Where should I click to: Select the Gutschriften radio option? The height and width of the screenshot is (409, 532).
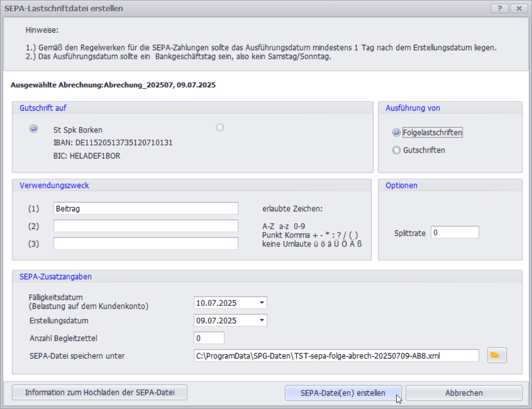397,150
